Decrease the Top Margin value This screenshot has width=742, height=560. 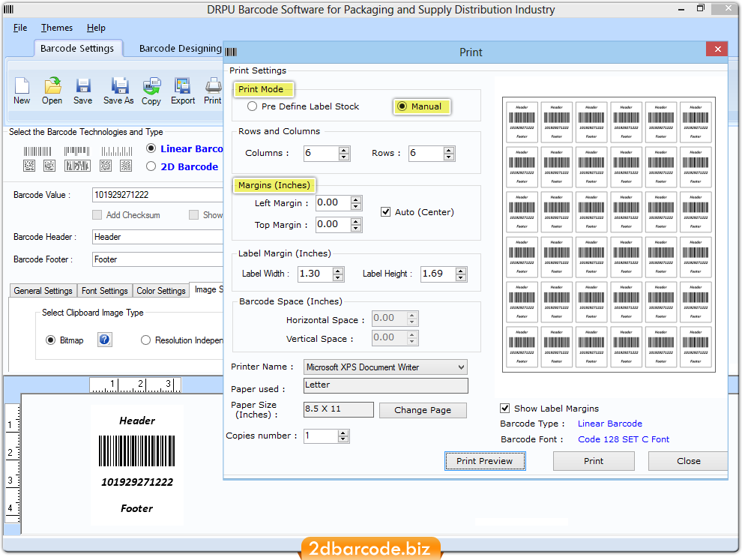(x=356, y=228)
